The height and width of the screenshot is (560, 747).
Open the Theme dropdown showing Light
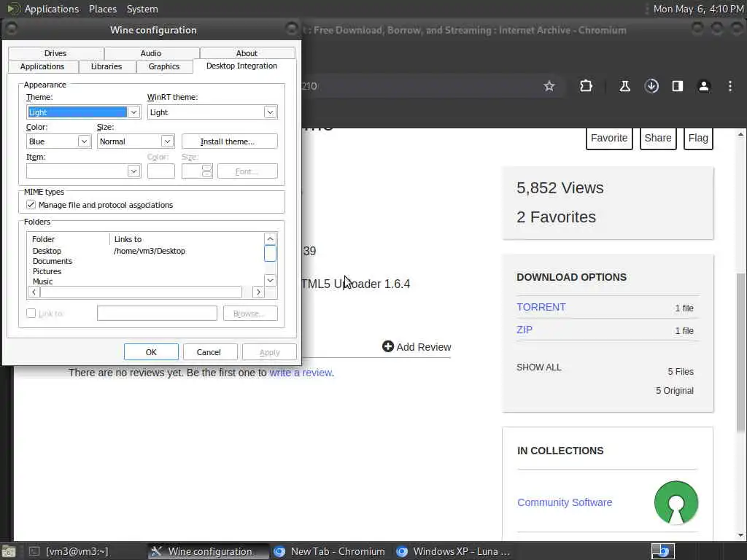pos(84,112)
